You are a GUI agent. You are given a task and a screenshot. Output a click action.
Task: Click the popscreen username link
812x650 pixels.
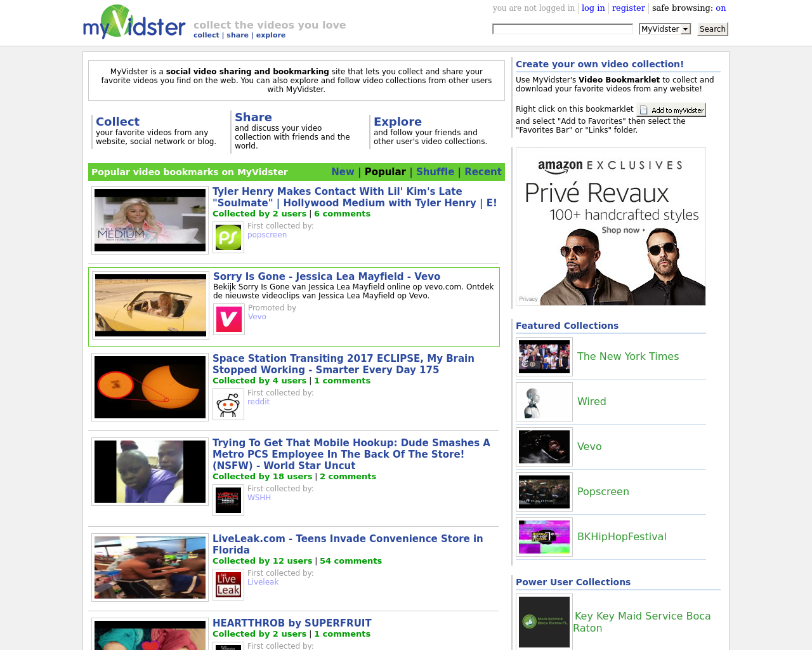(267, 235)
